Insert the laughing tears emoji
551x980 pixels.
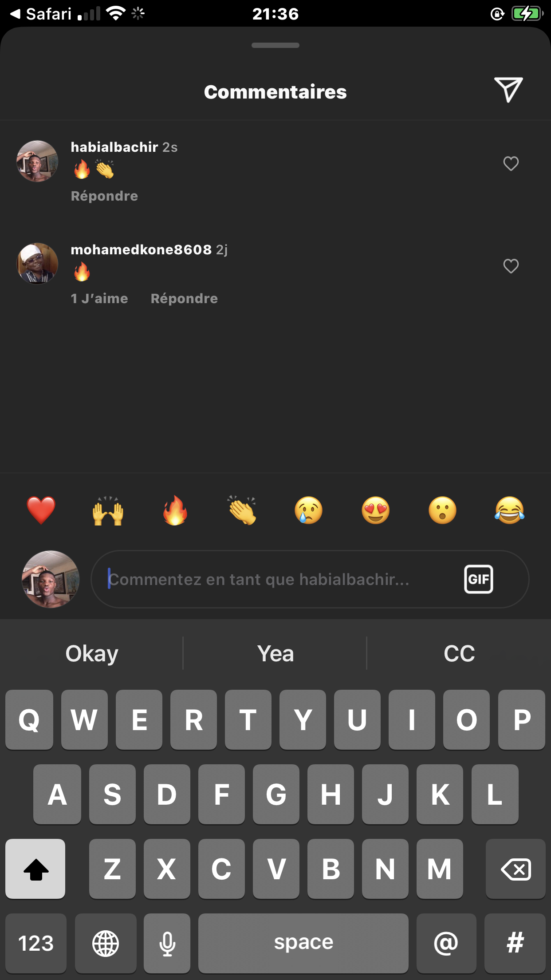pyautogui.click(x=509, y=510)
